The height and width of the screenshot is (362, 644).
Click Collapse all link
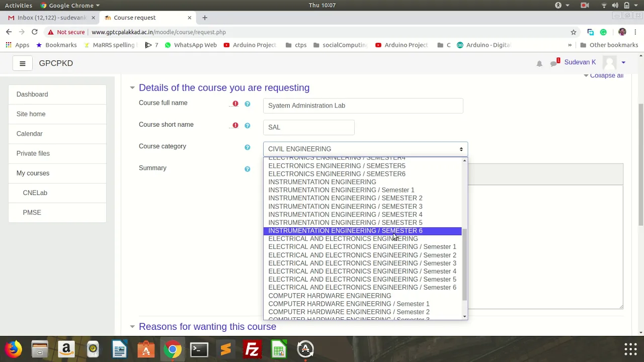click(x=606, y=75)
